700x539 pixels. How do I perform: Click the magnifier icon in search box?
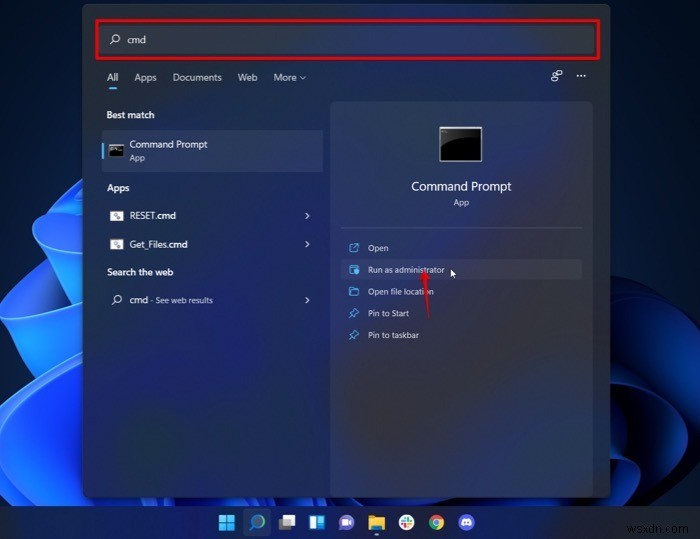[x=115, y=39]
